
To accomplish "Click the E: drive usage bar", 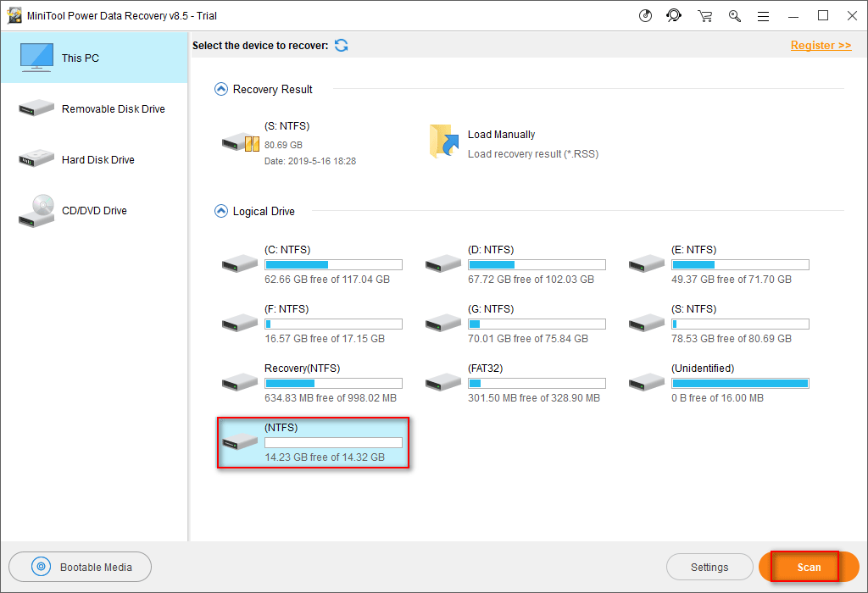I will (740, 264).
